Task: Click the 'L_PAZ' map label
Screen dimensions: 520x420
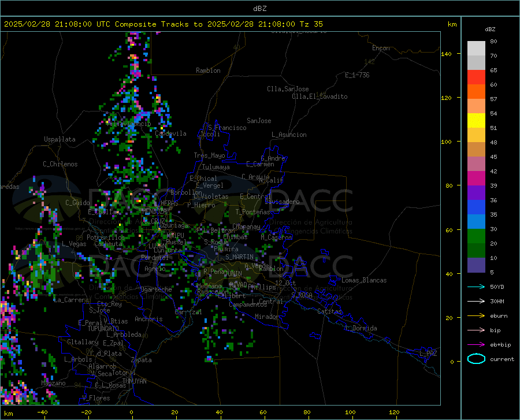Action: tap(428, 354)
